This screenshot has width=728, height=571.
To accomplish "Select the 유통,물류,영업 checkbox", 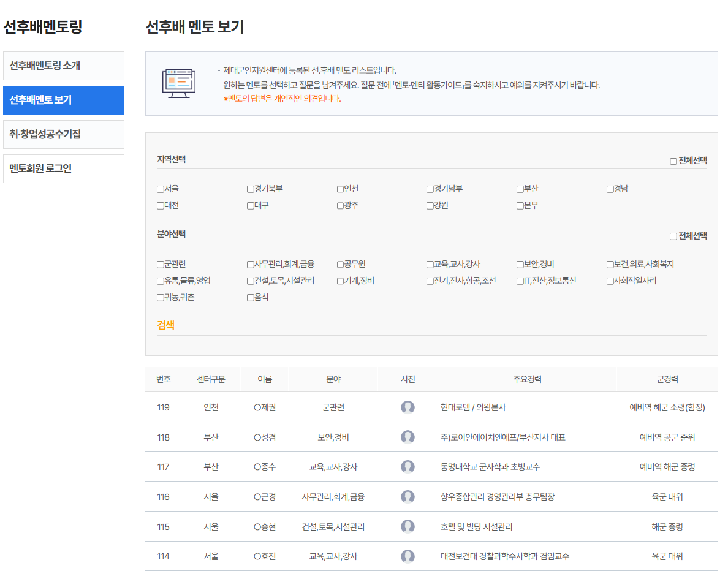I will tap(160, 281).
